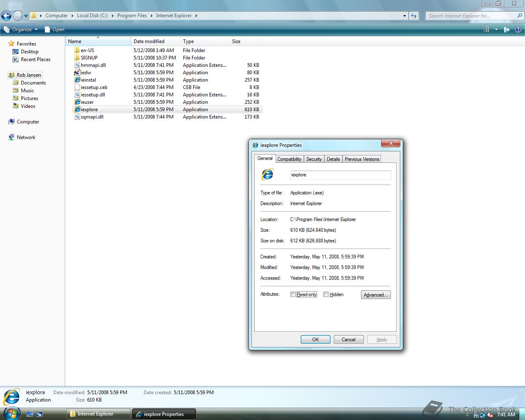Screen dimensions: 525x420
Task: Select the sqmapi.dll file icon
Action: click(x=77, y=117)
